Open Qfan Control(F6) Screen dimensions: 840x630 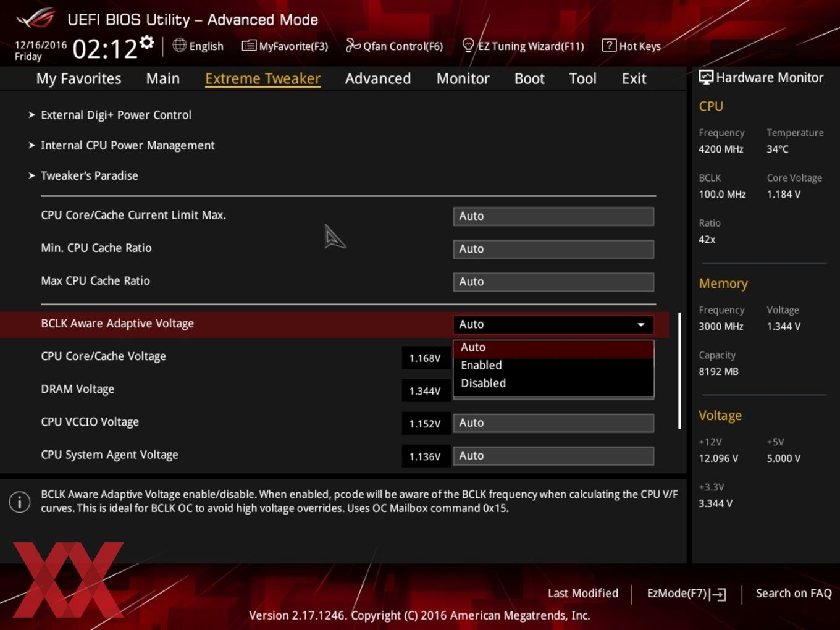pyautogui.click(x=394, y=46)
